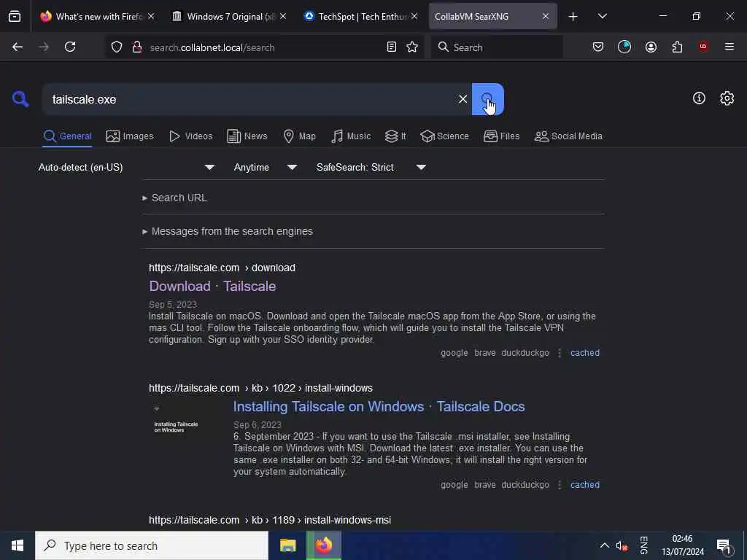Switch to It search category

tap(395, 136)
